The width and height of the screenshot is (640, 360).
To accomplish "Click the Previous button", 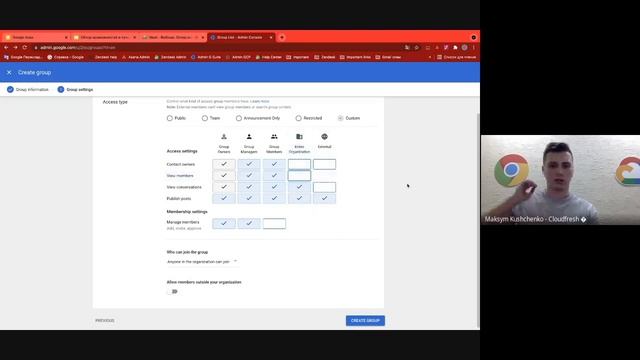I will (105, 320).
